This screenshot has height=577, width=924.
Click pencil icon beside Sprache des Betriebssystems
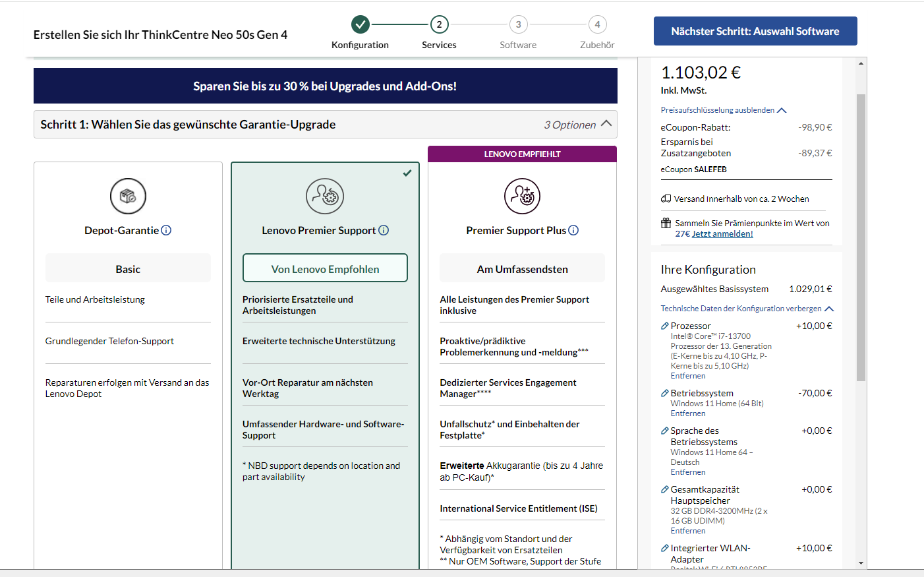665,431
